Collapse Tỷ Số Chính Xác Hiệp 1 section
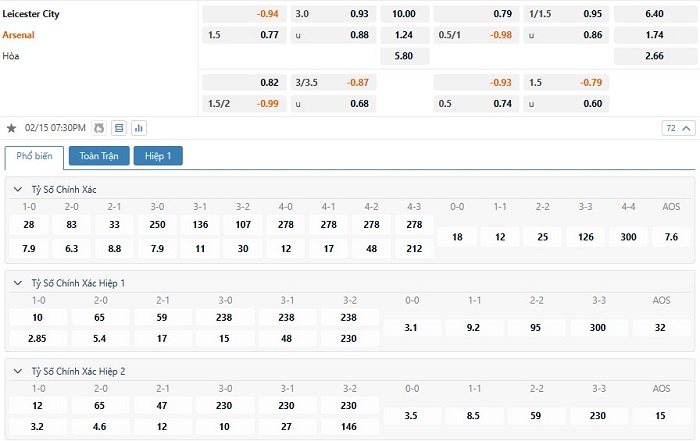 [18, 283]
